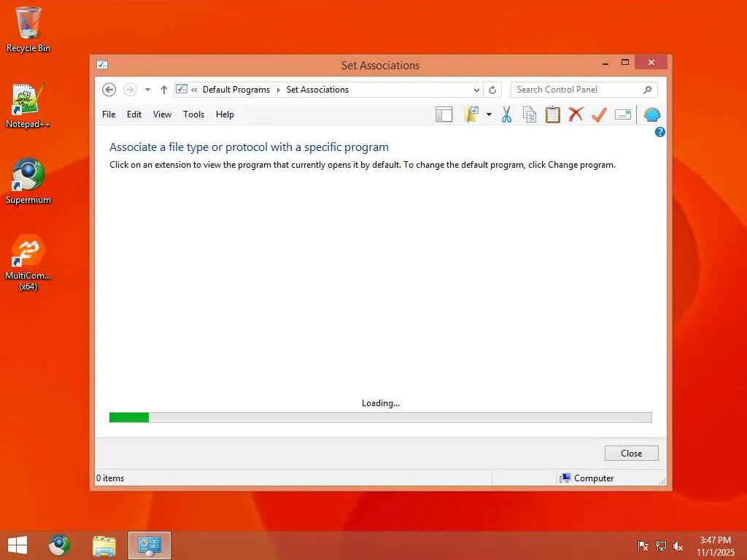Open the blue Classic Shell settings icon

(651, 114)
